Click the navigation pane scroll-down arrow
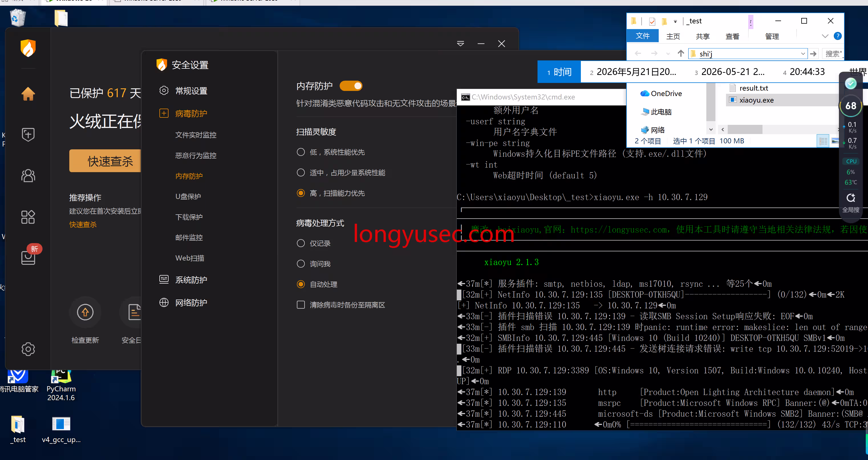The width and height of the screenshot is (868, 460). (711, 130)
